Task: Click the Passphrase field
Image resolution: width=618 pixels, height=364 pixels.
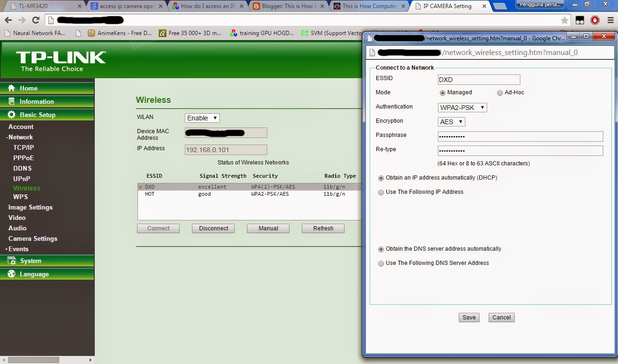Action: tap(520, 136)
